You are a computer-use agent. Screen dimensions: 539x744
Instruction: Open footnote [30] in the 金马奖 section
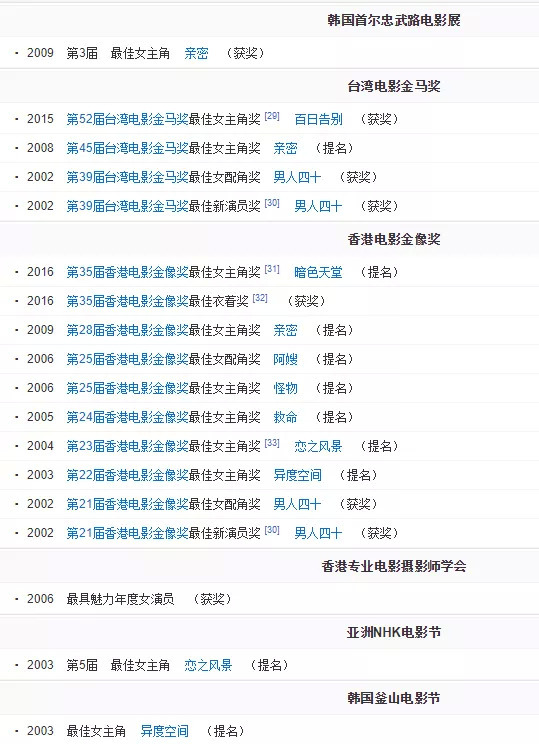[x=272, y=203]
